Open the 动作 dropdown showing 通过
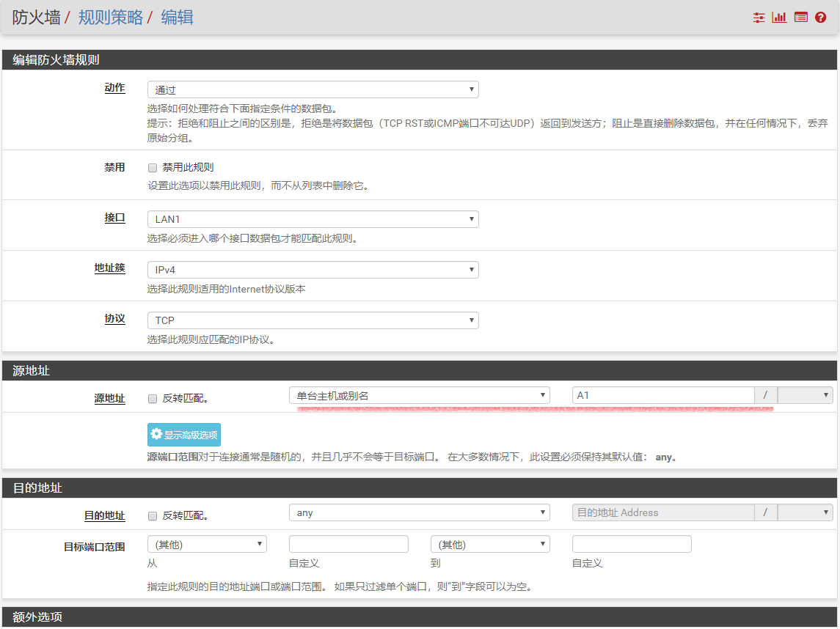 [x=313, y=90]
